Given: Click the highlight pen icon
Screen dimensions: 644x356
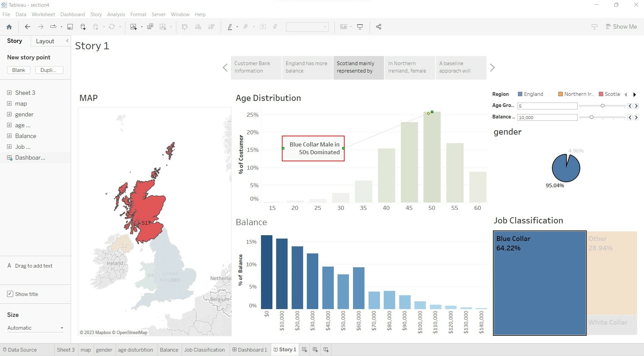Looking at the screenshot, I should pos(230,27).
